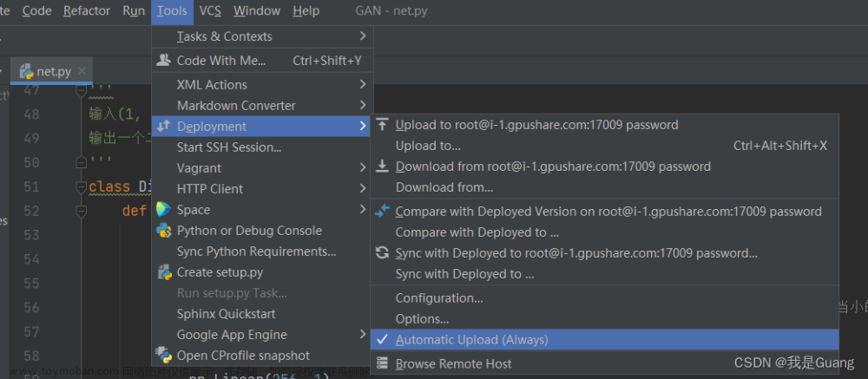Select Deployment menu entry
The height and width of the screenshot is (379, 868).
[262, 126]
